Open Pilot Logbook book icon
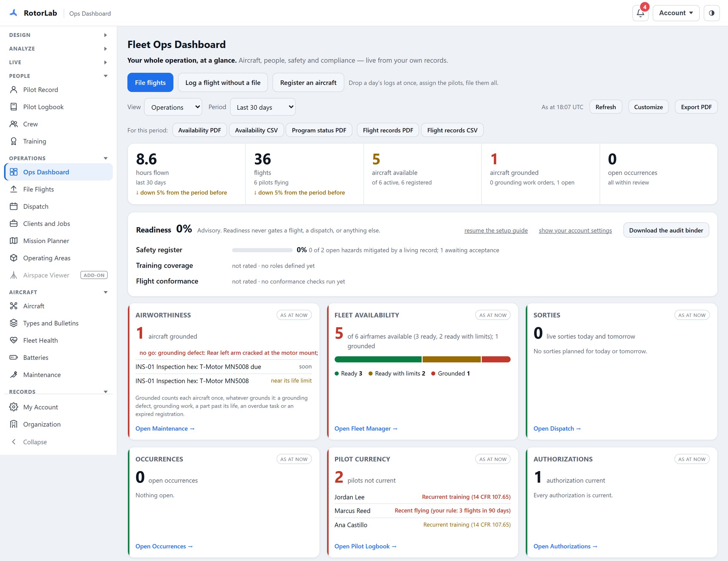 [14, 107]
